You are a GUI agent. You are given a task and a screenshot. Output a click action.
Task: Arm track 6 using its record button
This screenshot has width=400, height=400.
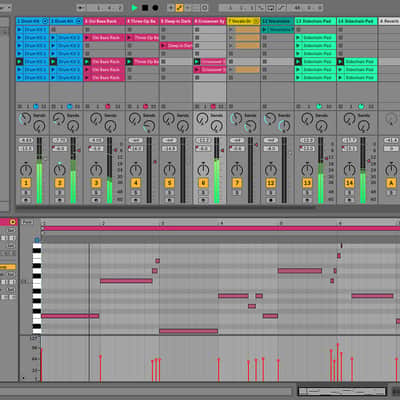coord(203,200)
